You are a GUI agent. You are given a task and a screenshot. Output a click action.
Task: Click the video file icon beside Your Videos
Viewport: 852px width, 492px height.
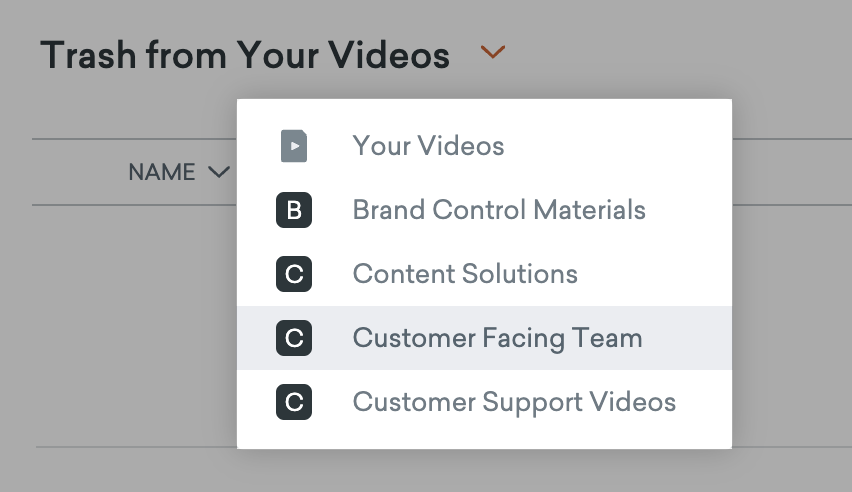pyautogui.click(x=293, y=147)
